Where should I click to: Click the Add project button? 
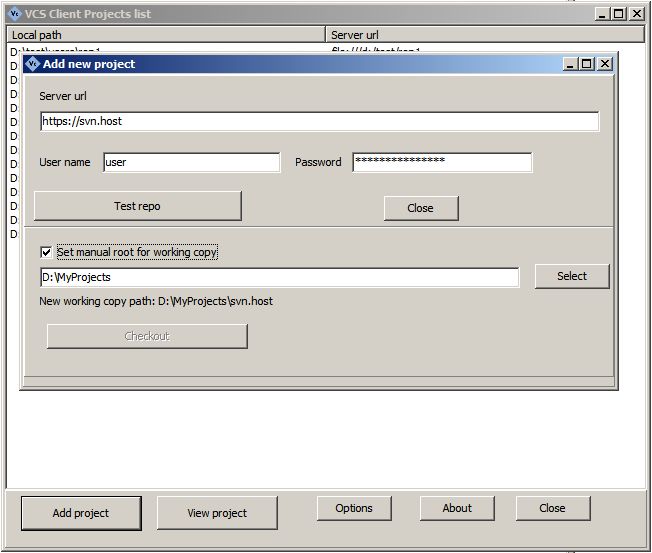click(81, 513)
